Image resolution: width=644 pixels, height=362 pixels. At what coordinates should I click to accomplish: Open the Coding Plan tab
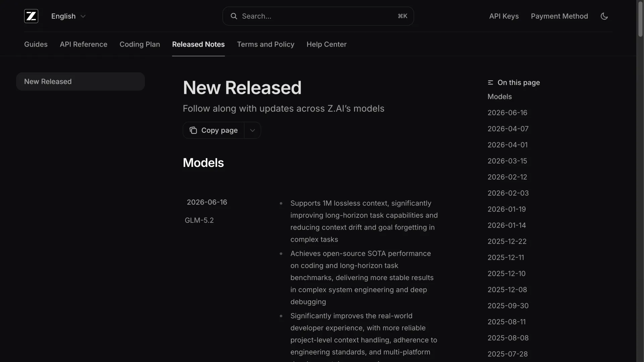(140, 44)
